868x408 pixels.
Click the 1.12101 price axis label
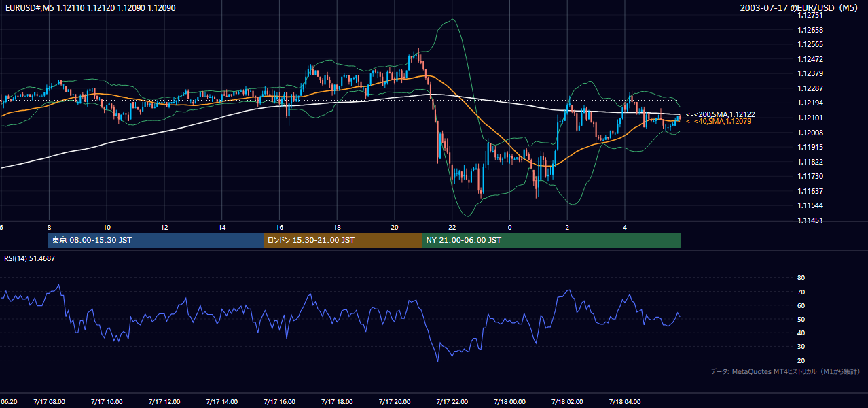(x=810, y=118)
